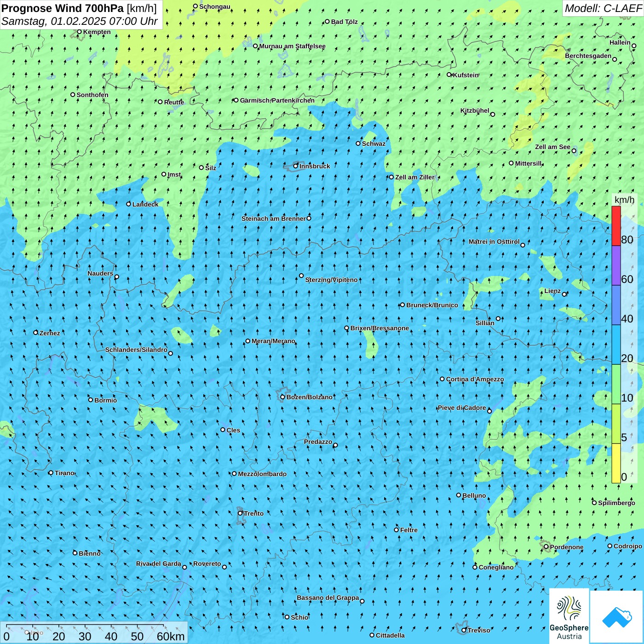Click the Lienz city label
This screenshot has height=644, width=644.
pos(552,291)
